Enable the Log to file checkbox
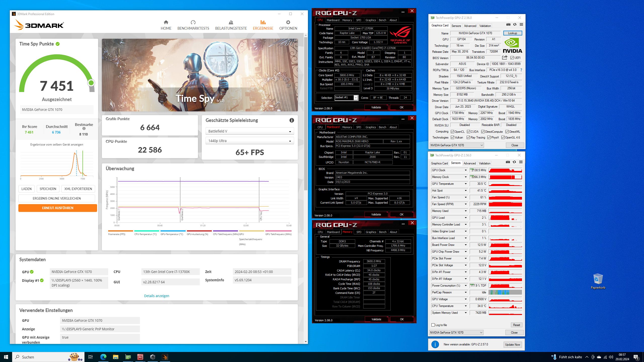 [x=433, y=325]
